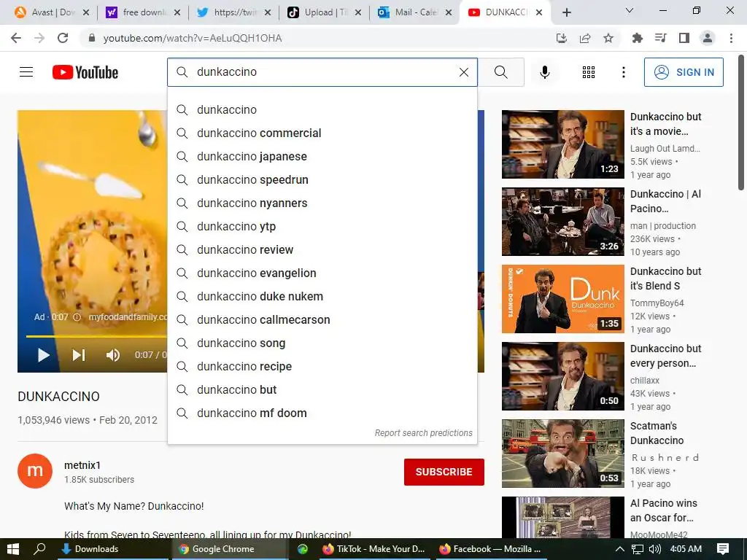Select suggestion 'dunkaccino but'
Image resolution: width=747 pixels, height=560 pixels.
[322, 389]
